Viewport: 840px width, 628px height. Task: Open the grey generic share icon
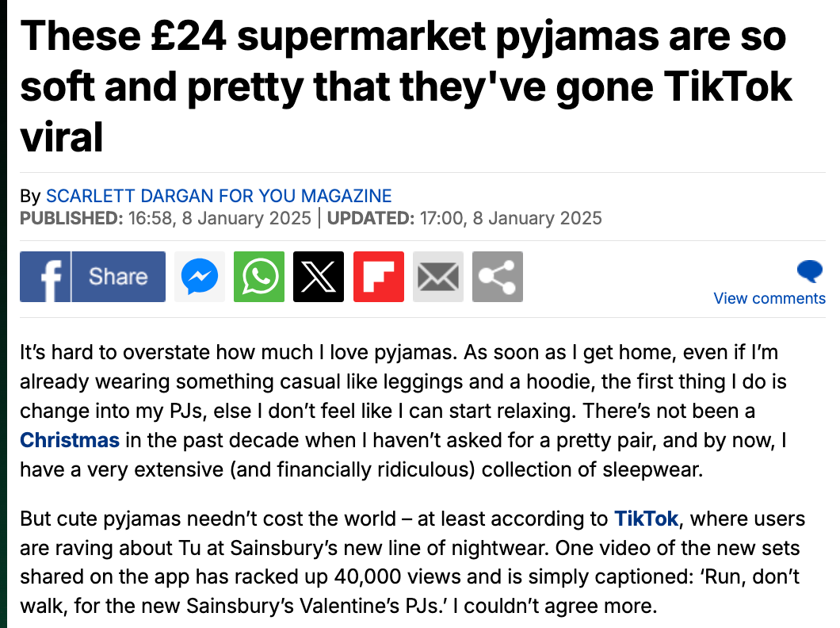coord(498,277)
